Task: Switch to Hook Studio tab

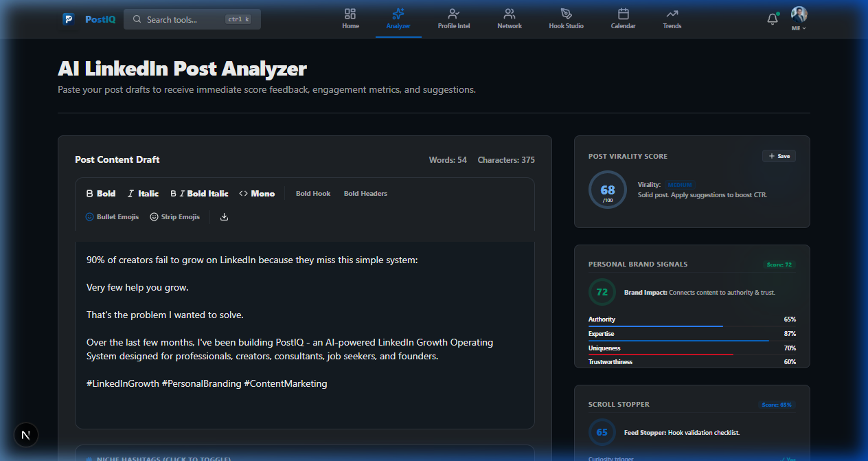Action: tap(567, 19)
